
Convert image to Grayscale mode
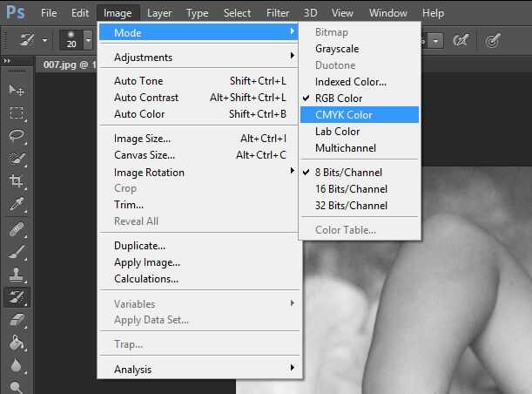point(339,49)
